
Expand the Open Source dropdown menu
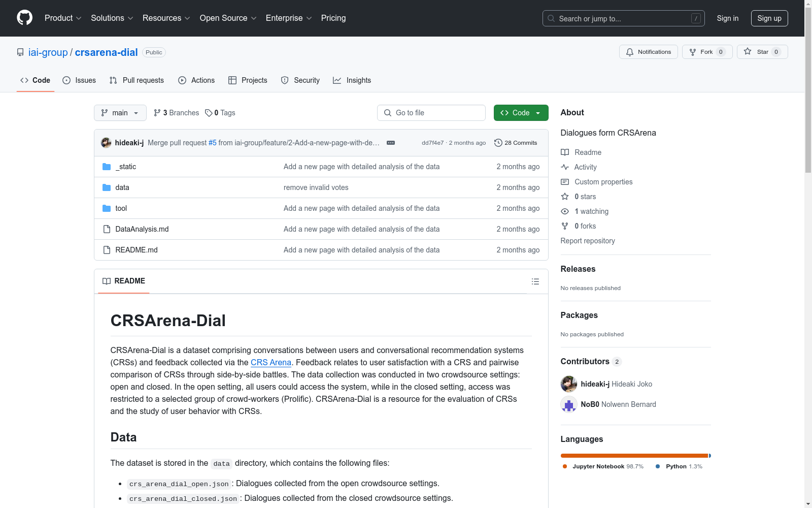(x=228, y=18)
